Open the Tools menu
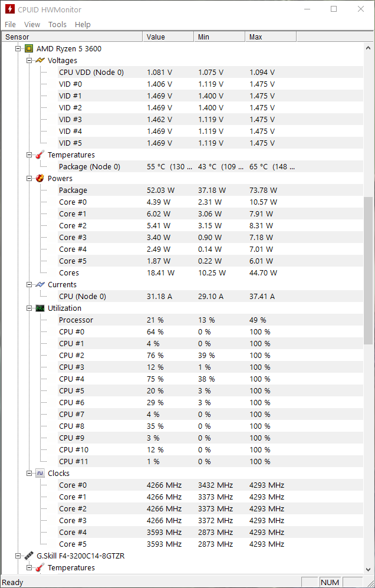 (x=57, y=24)
